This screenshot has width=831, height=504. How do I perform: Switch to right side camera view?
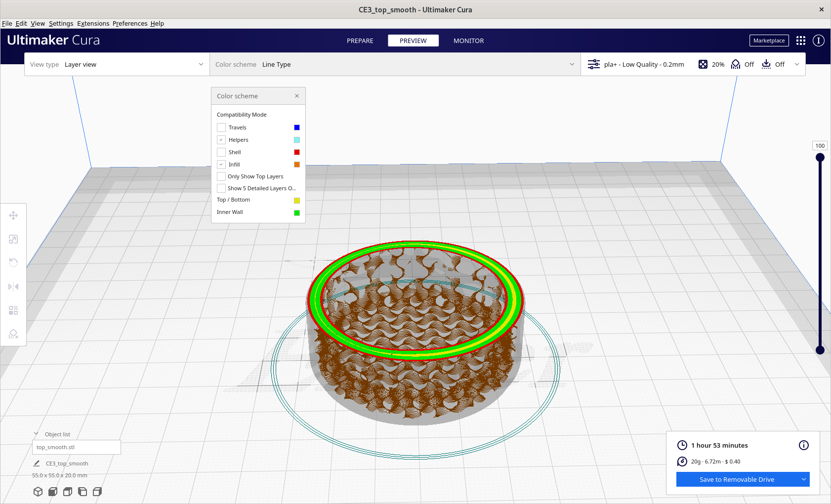(97, 492)
